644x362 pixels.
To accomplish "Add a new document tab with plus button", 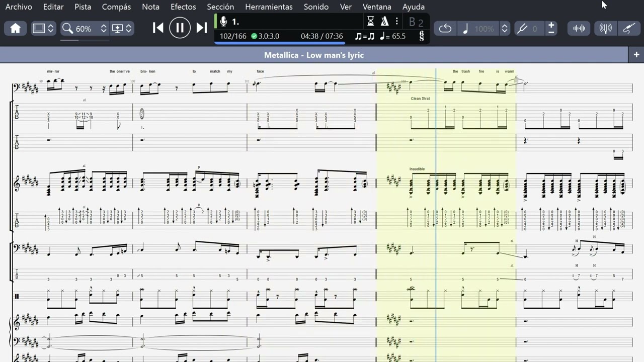I will tap(636, 54).
